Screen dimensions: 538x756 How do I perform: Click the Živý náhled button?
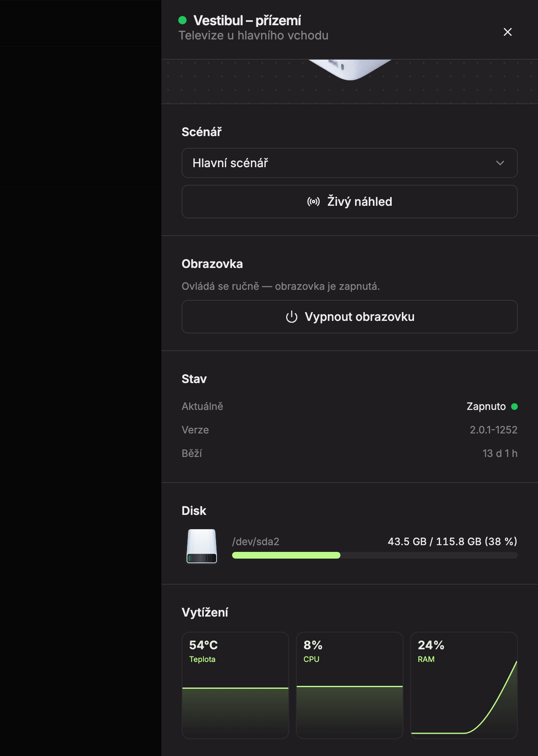tap(349, 202)
